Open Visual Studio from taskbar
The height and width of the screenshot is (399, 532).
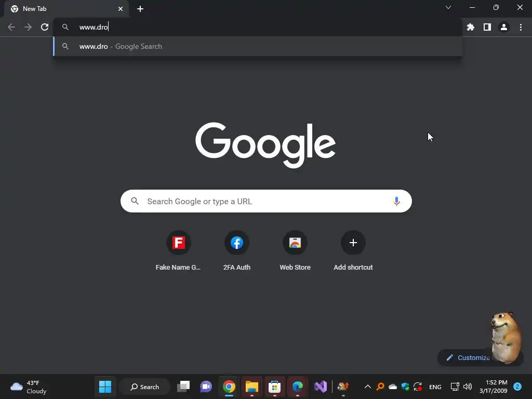320,387
